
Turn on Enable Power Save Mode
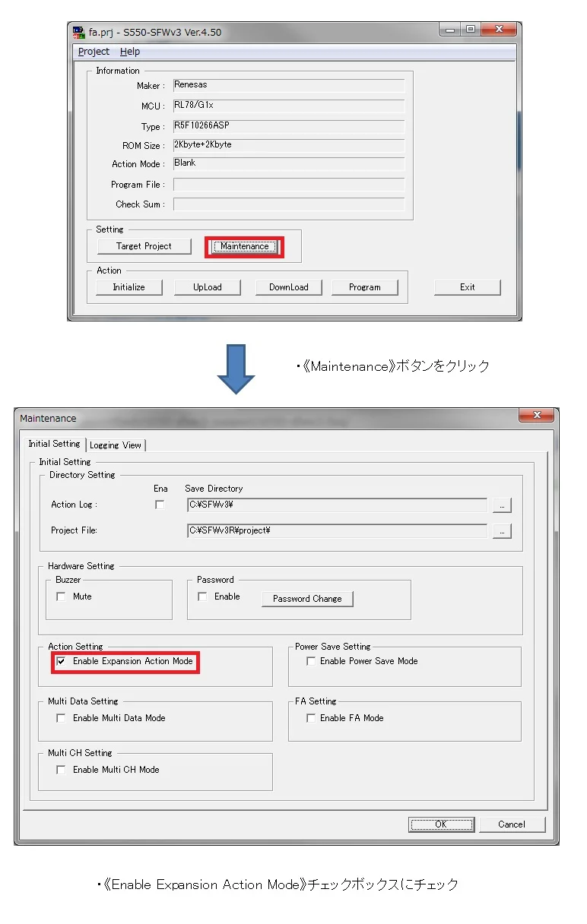coord(310,662)
